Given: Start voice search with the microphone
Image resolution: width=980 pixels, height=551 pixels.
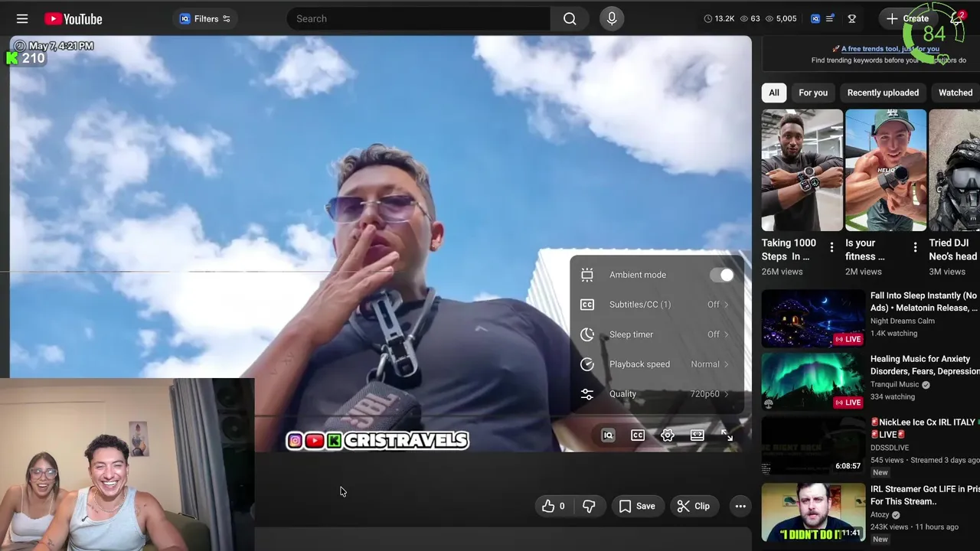Looking at the screenshot, I should (612, 18).
